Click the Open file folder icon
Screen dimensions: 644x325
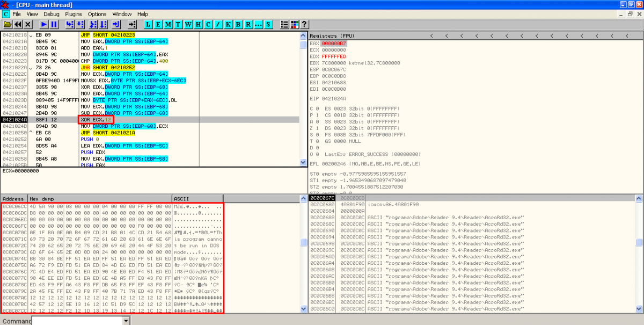click(x=8, y=25)
